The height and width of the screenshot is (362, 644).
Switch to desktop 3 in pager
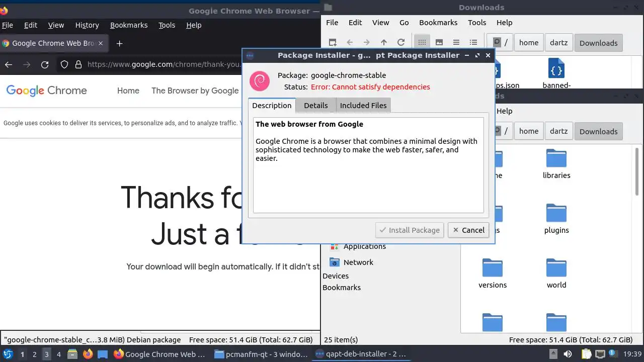(x=46, y=354)
